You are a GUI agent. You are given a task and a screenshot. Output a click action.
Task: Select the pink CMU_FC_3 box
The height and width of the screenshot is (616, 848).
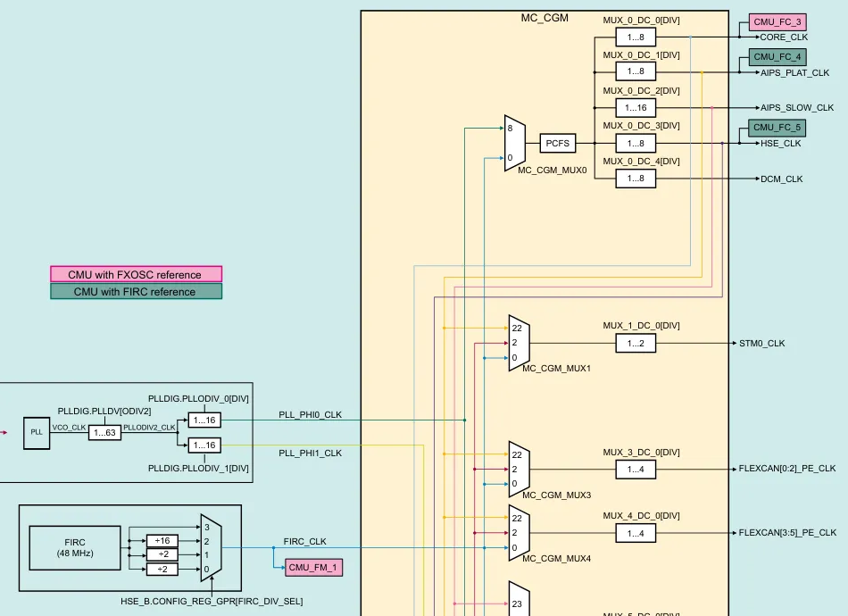(x=777, y=22)
